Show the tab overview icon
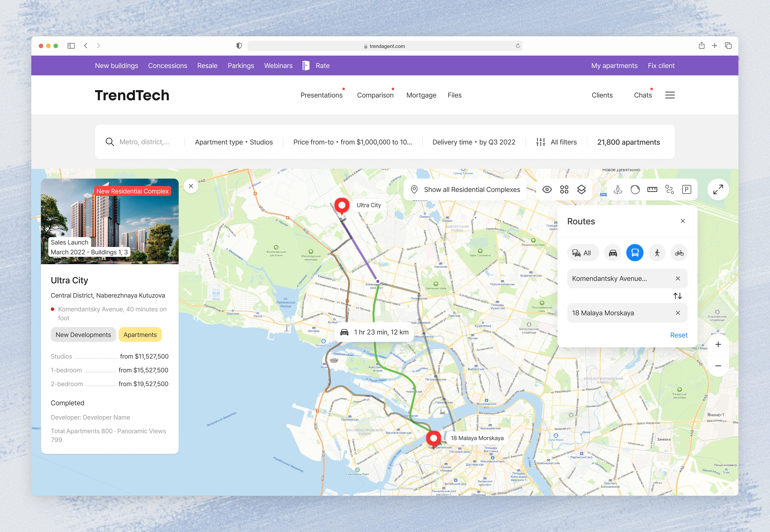This screenshot has width=770, height=532. click(x=728, y=46)
